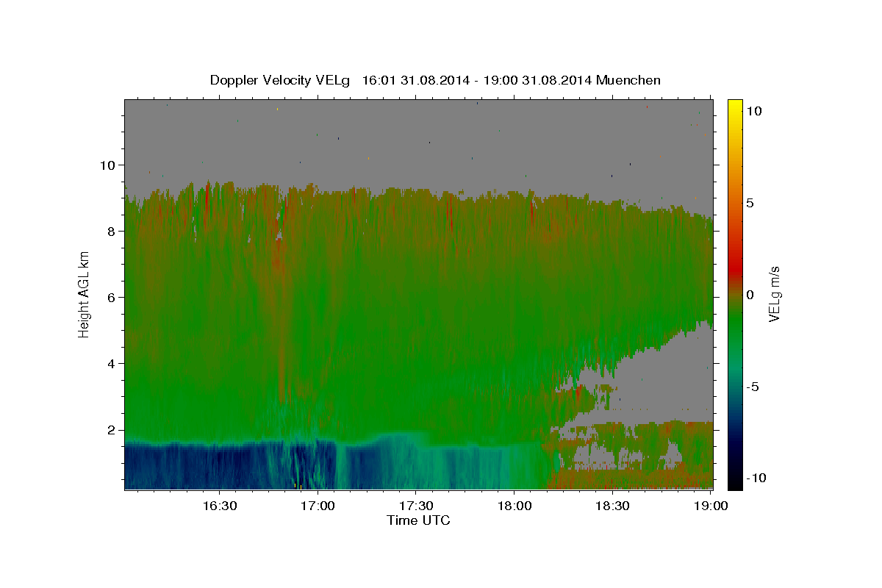The height and width of the screenshot is (588, 882).
Task: Click the colorbar tick label '0'
Action: point(750,295)
